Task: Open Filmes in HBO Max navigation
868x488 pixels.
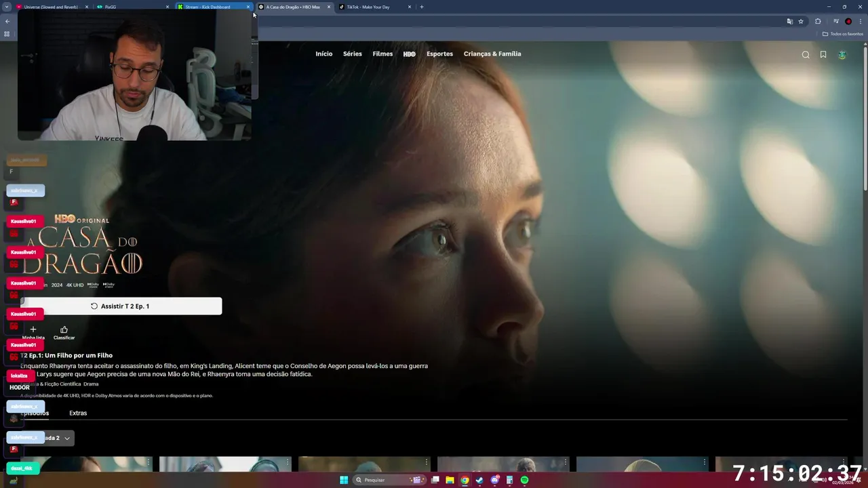Action: click(x=382, y=54)
